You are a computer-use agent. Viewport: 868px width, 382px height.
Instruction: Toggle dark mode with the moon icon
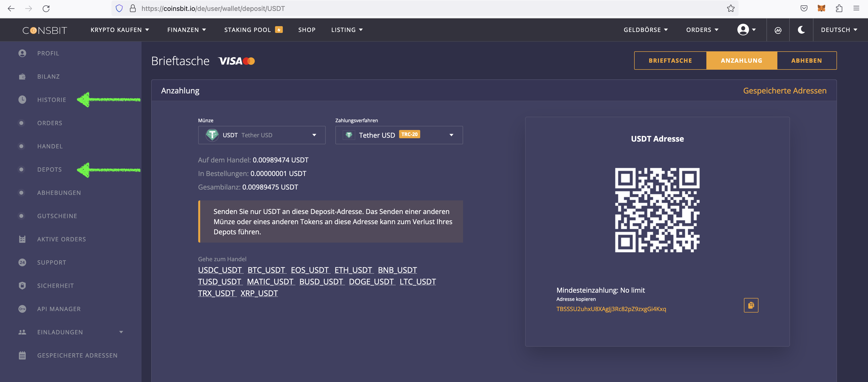[x=801, y=30]
